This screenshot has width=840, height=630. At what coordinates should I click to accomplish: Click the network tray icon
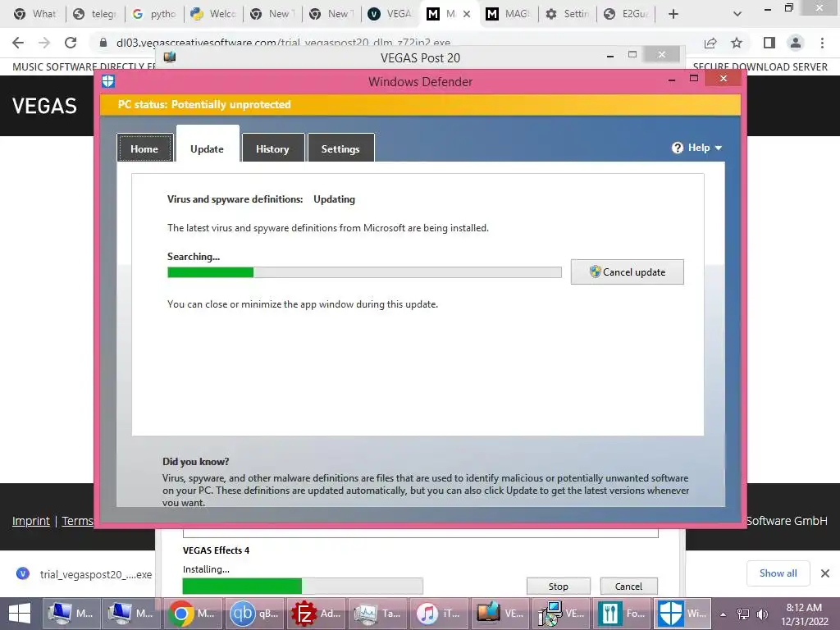(x=742, y=614)
